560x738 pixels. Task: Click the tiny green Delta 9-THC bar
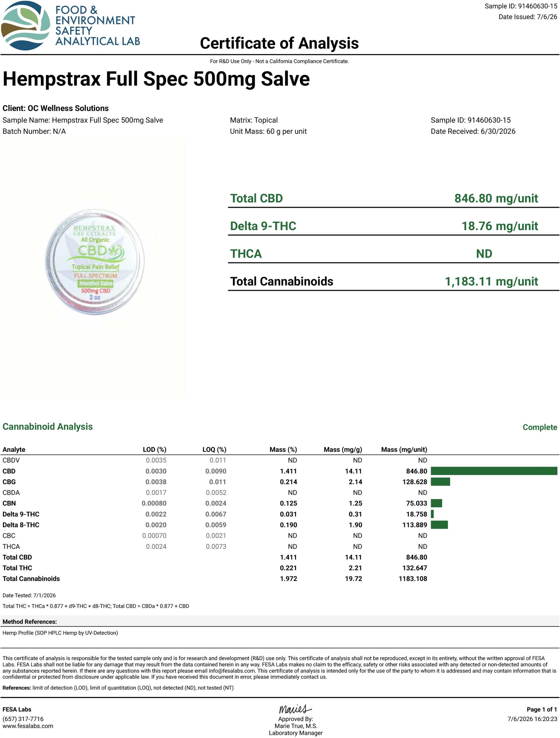(x=432, y=514)
